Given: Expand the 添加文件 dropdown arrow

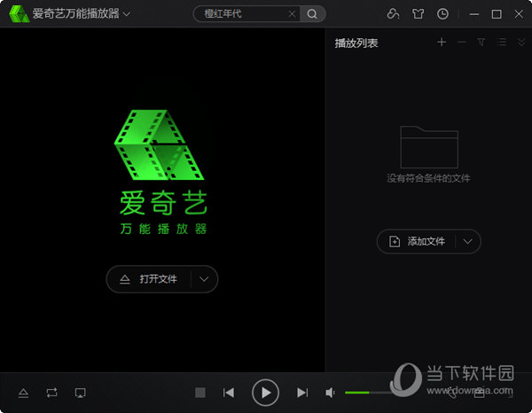Looking at the screenshot, I should click(x=468, y=241).
